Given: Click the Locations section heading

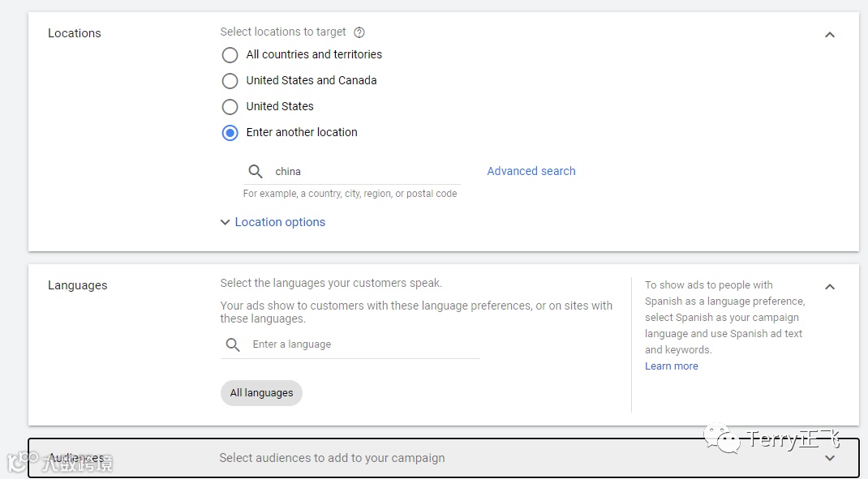Looking at the screenshot, I should pyautogui.click(x=75, y=33).
